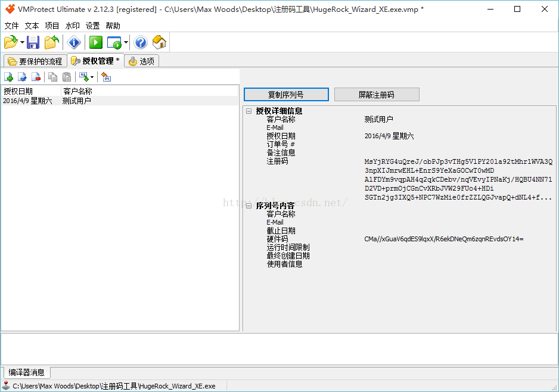Image resolution: width=559 pixels, height=392 pixels.
Task: Switch to the 编译器消息 bottom tab
Action: 27,372
